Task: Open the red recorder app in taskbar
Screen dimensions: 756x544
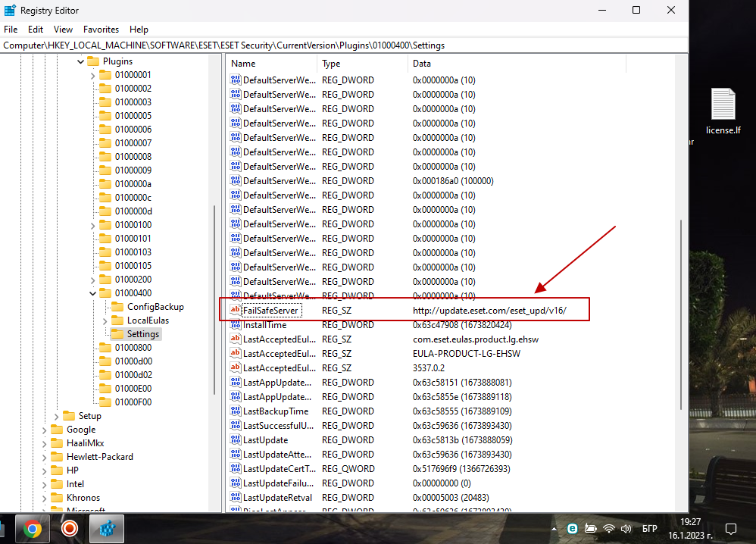Action: click(70, 529)
